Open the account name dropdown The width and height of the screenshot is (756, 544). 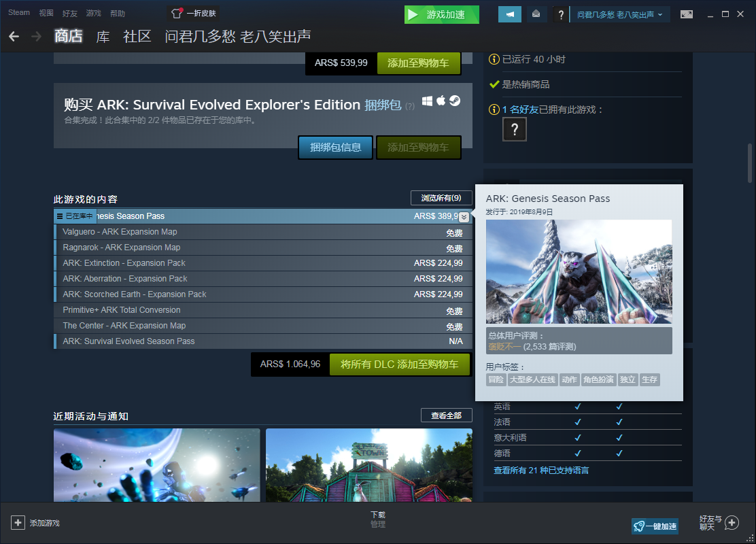[x=620, y=14]
